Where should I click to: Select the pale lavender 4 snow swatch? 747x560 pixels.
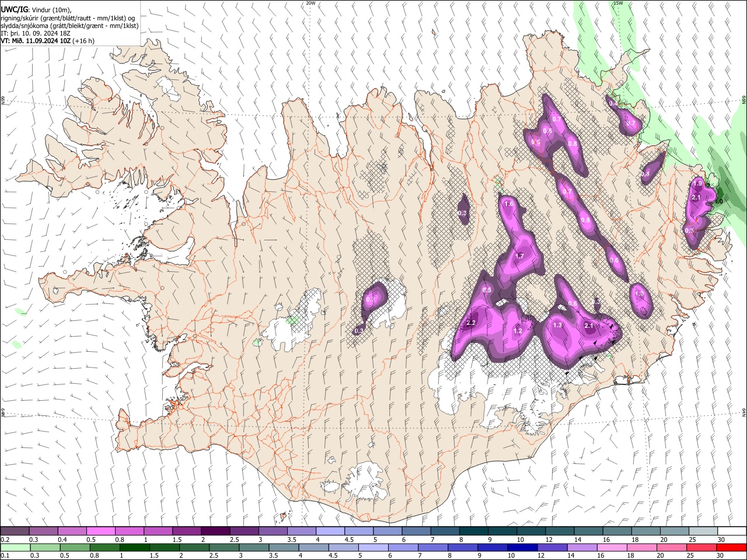click(329, 531)
